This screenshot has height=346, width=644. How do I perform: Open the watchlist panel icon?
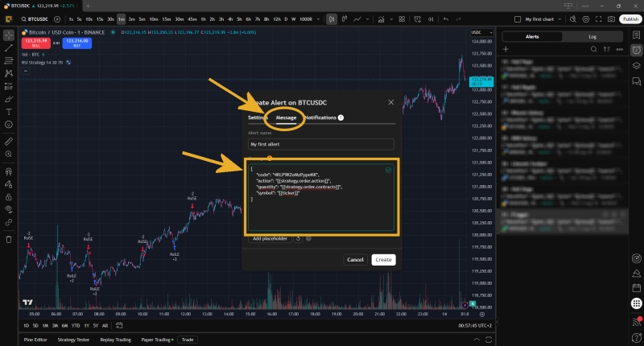pos(636,35)
